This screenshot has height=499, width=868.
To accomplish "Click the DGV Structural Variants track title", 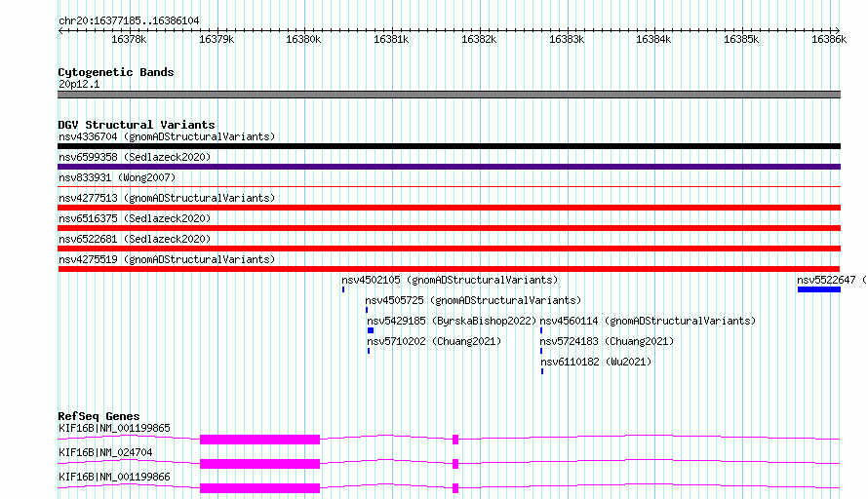I will pos(137,125).
